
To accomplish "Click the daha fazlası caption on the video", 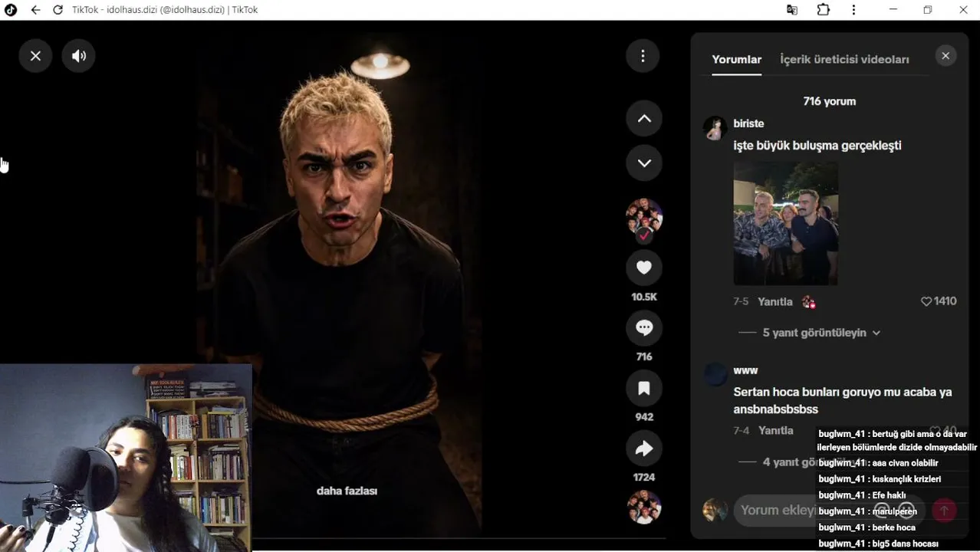I will point(347,491).
